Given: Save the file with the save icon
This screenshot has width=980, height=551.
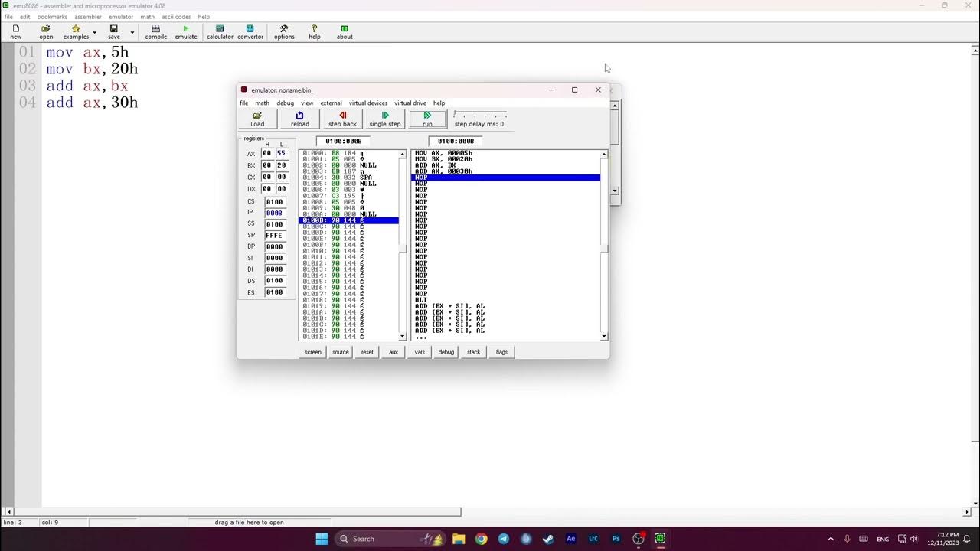Looking at the screenshot, I should 113,31.
